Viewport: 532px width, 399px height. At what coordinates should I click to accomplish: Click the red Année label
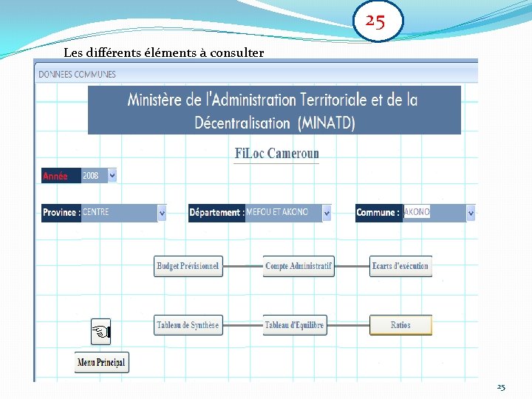[x=61, y=175]
